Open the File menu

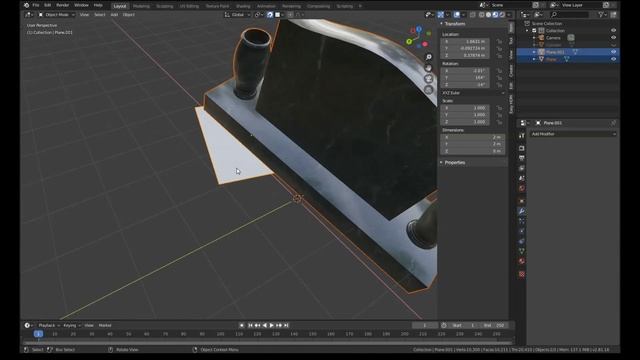tap(36, 5)
